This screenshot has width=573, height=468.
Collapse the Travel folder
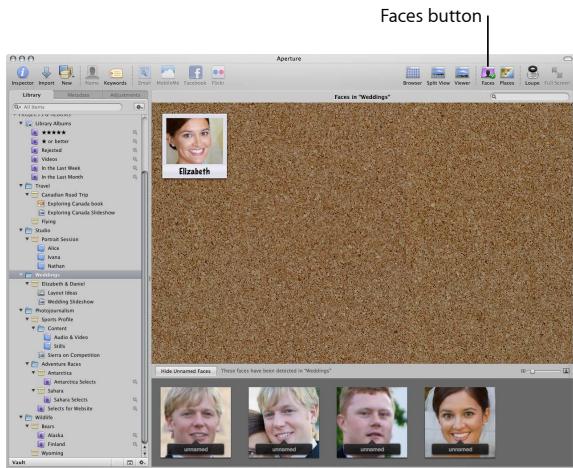(x=21, y=186)
